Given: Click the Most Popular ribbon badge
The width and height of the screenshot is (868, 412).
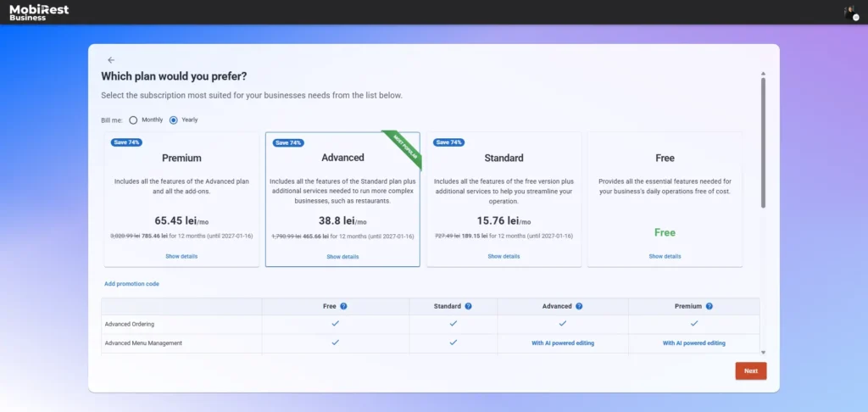Looking at the screenshot, I should [x=402, y=150].
